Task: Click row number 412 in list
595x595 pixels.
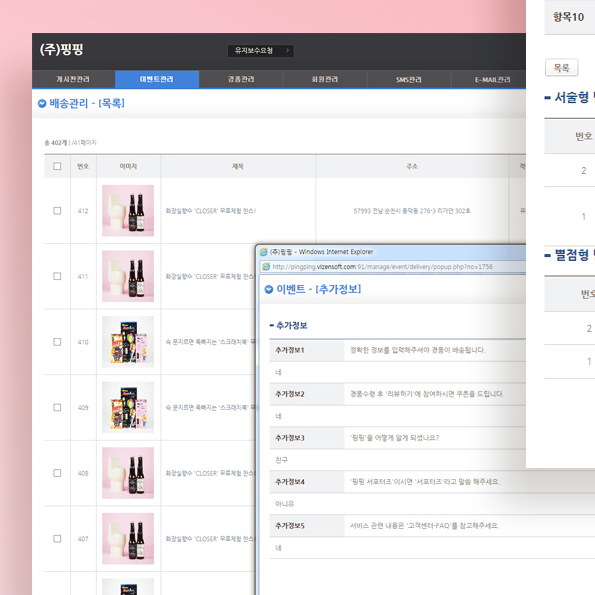Action: pos(83,211)
